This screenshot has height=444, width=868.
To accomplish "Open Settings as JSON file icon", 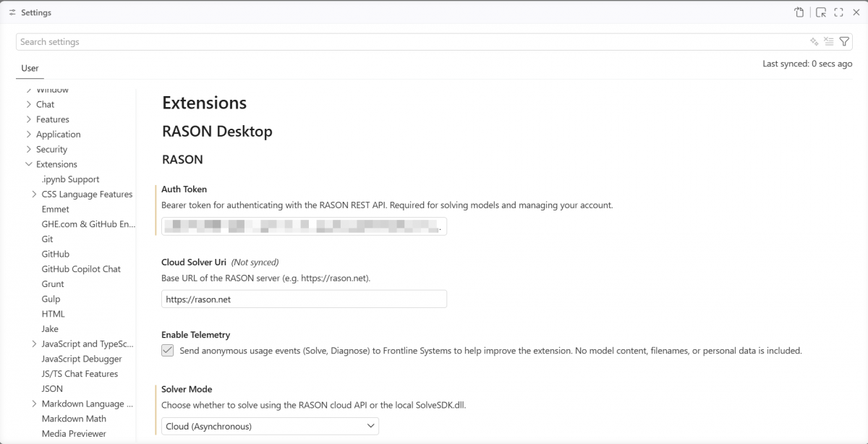I will click(x=799, y=12).
